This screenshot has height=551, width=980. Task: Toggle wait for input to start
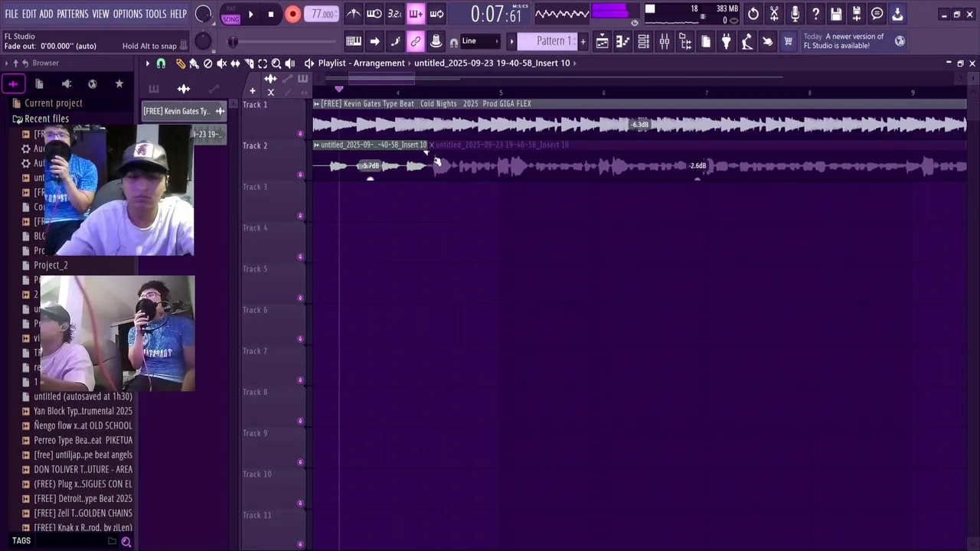(374, 14)
